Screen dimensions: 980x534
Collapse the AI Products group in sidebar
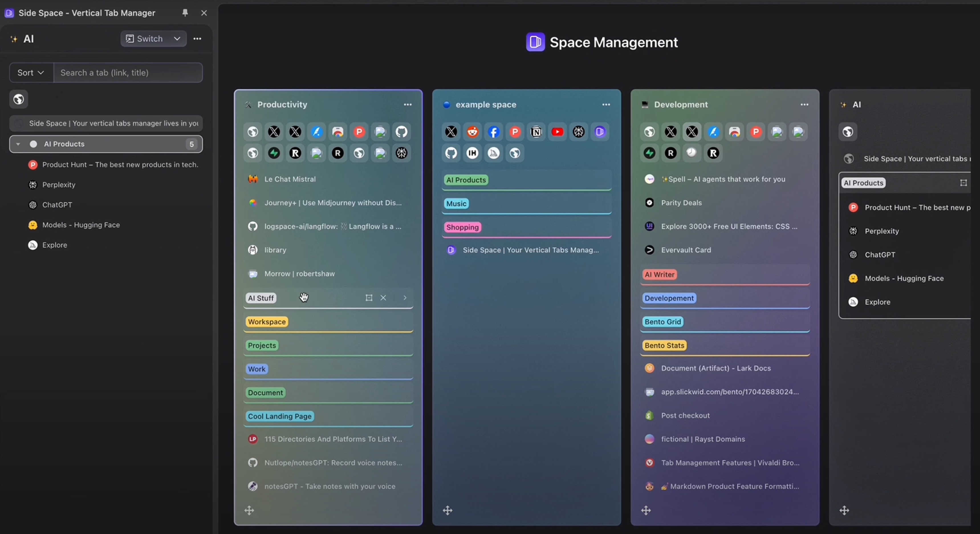18,144
